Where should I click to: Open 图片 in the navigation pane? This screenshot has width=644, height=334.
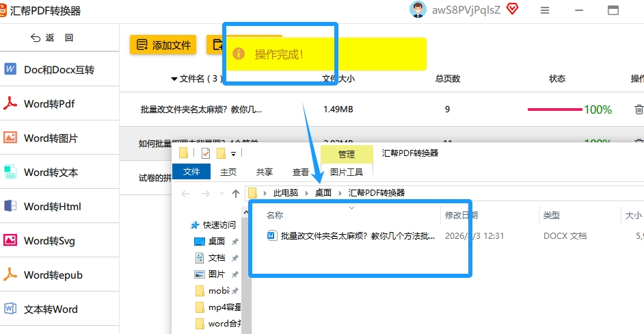217,274
